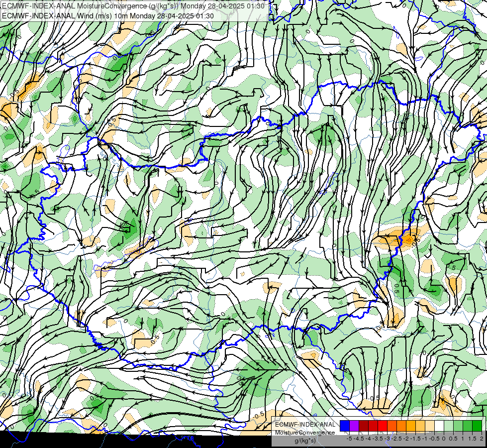Click the white swatch in the legend

[439, 426]
